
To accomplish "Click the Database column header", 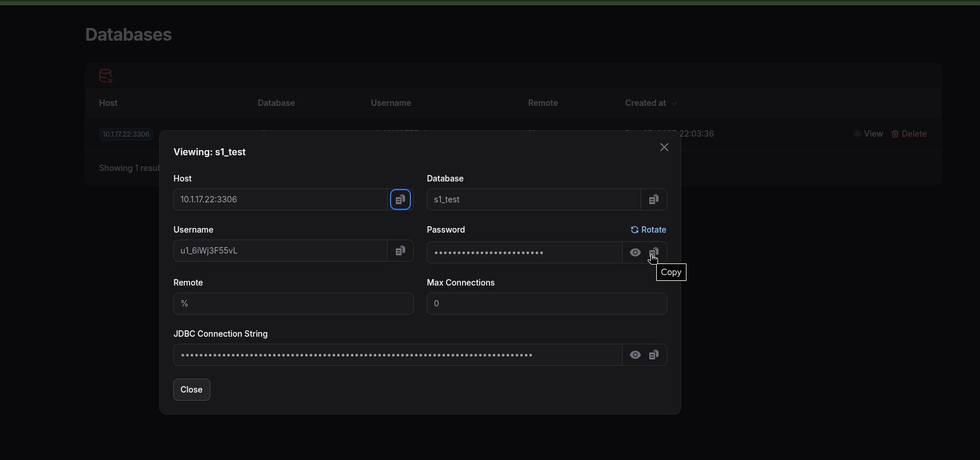I will click(276, 103).
